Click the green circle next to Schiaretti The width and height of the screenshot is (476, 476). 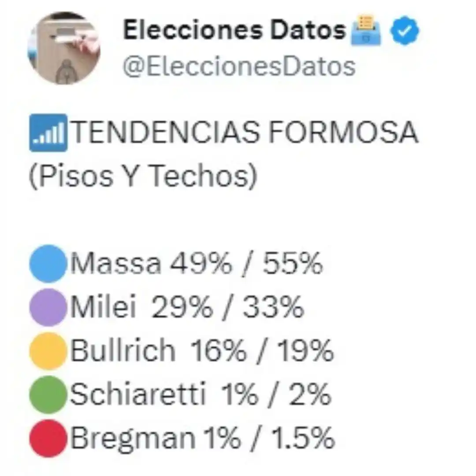tap(48, 394)
